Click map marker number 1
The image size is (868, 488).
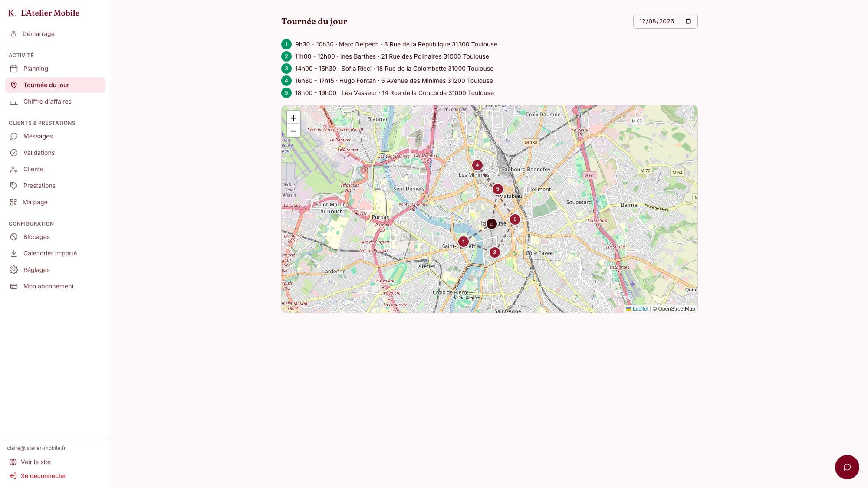pos(464,242)
